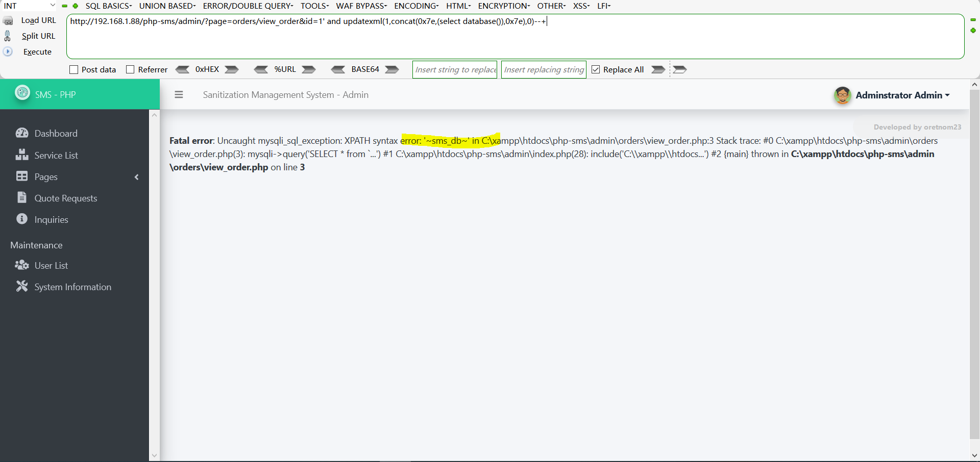Uncheck the Replace All checkbox

pos(596,70)
